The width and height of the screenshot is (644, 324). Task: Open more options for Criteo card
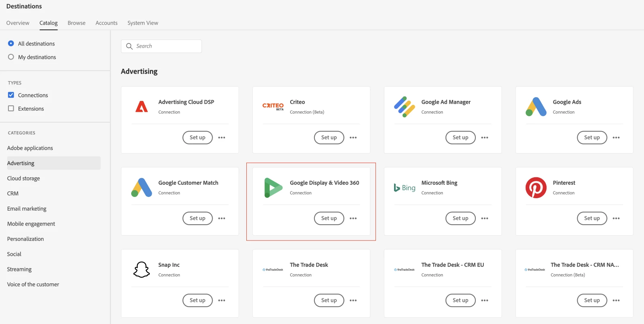pyautogui.click(x=353, y=137)
